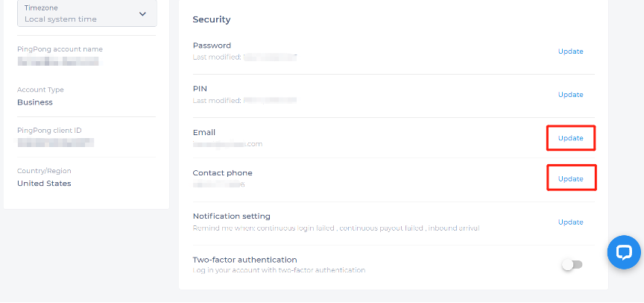The width and height of the screenshot is (644, 303).
Task: Click the blurred email address value
Action: pos(227,144)
